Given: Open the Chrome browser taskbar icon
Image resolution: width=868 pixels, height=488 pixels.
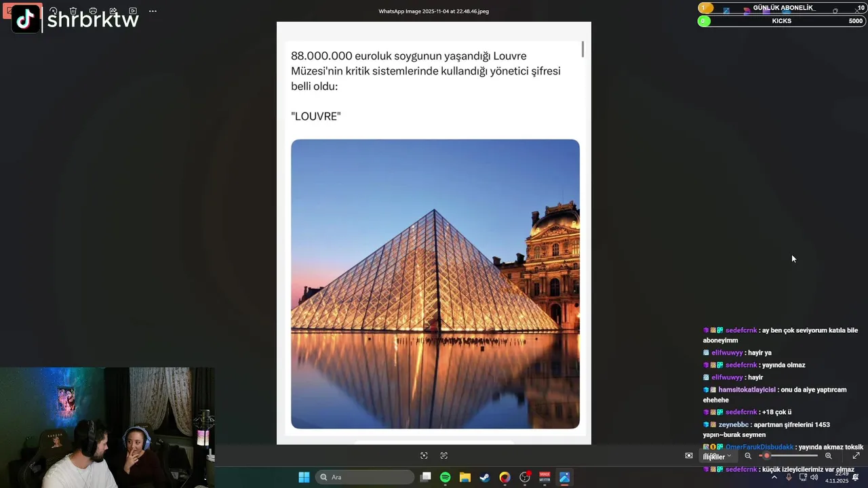Looking at the screenshot, I should point(505,477).
